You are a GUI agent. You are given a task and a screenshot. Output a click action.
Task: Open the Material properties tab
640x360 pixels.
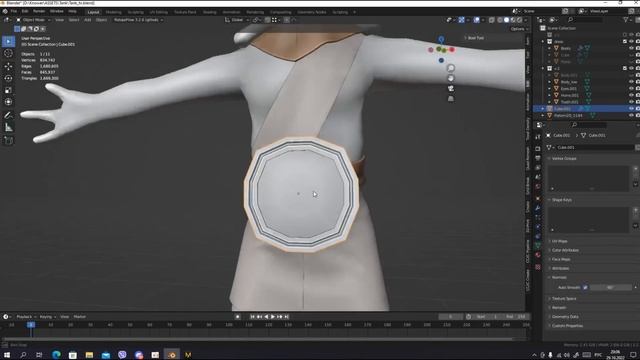(538, 256)
